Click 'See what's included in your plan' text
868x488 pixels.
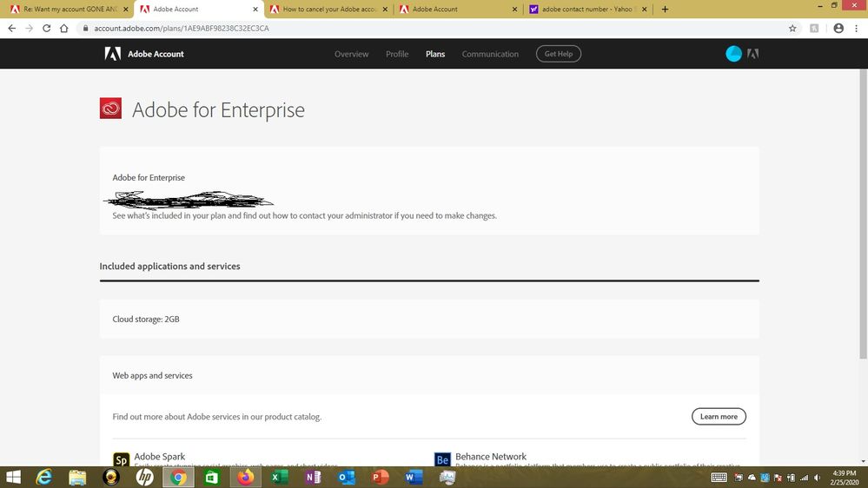click(304, 216)
